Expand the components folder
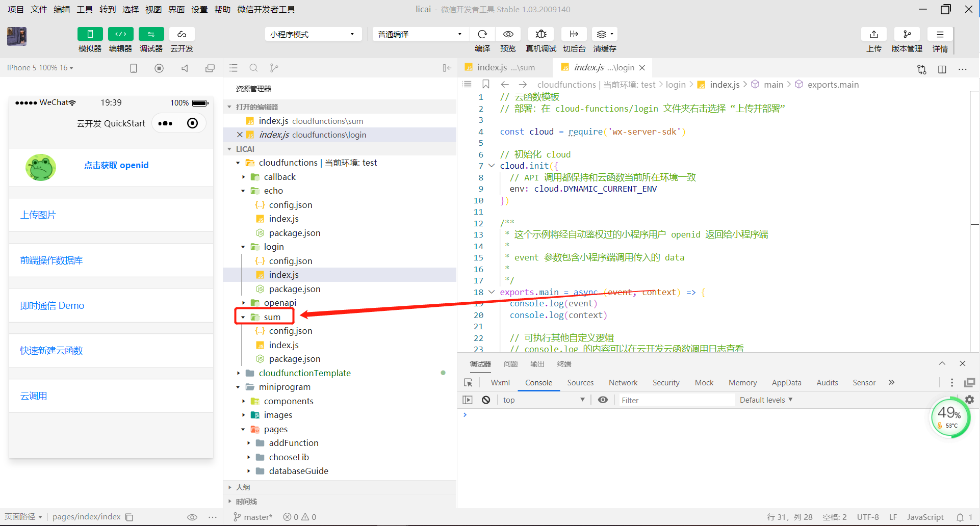This screenshot has height=526, width=980. (243, 401)
